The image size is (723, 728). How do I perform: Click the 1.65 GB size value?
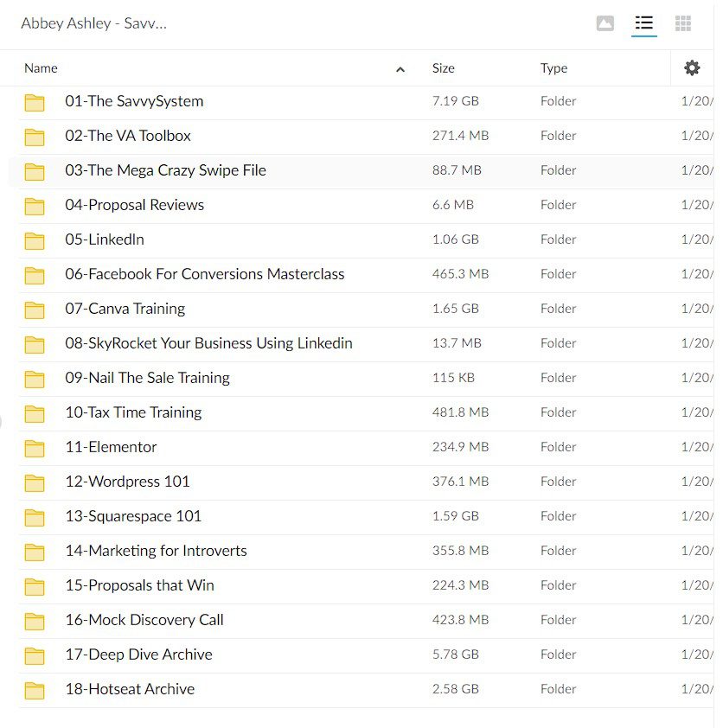pos(455,309)
